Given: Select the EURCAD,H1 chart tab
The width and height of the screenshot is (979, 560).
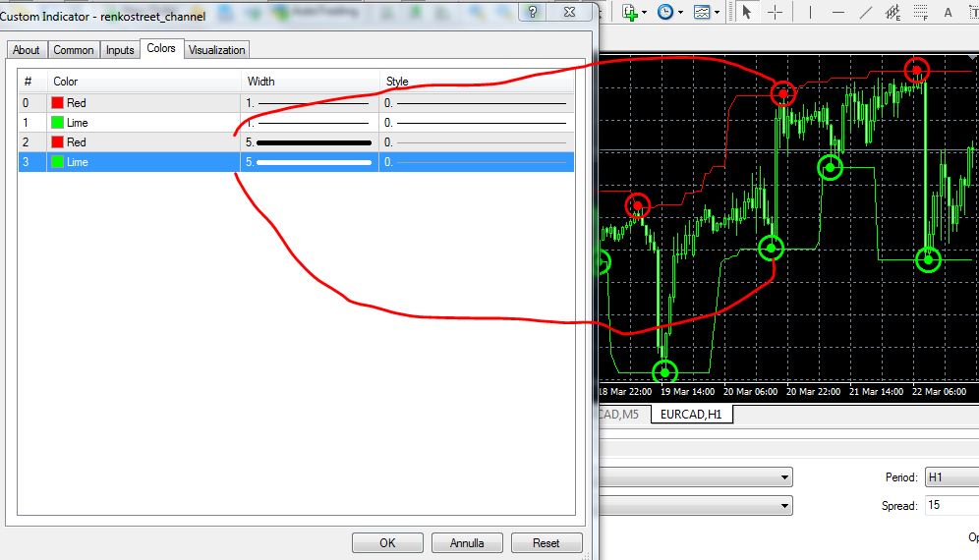Looking at the screenshot, I should [691, 414].
